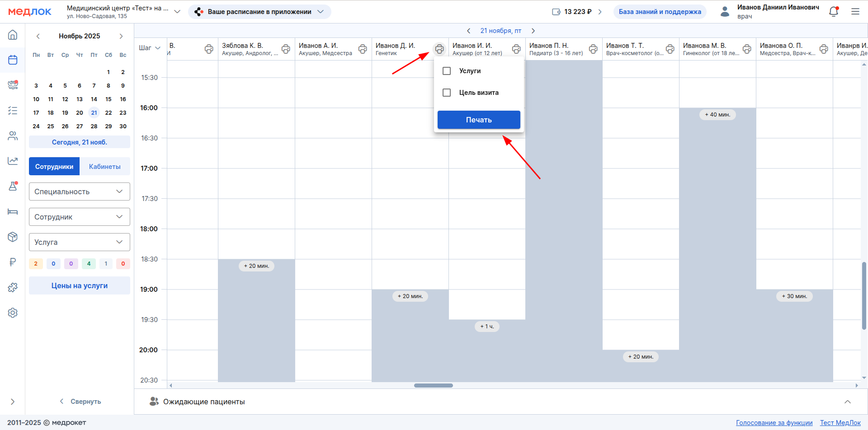The height and width of the screenshot is (430, 868).
Task: Expand the Специальность dropdown
Action: coord(80,192)
